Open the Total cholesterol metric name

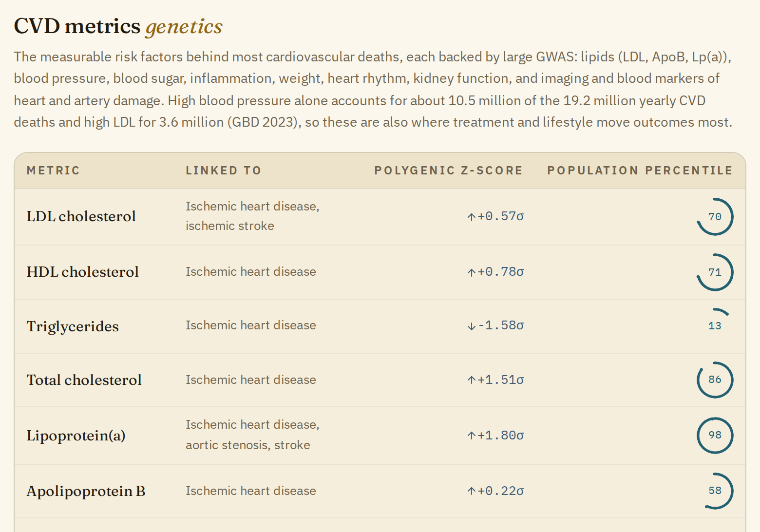84,380
